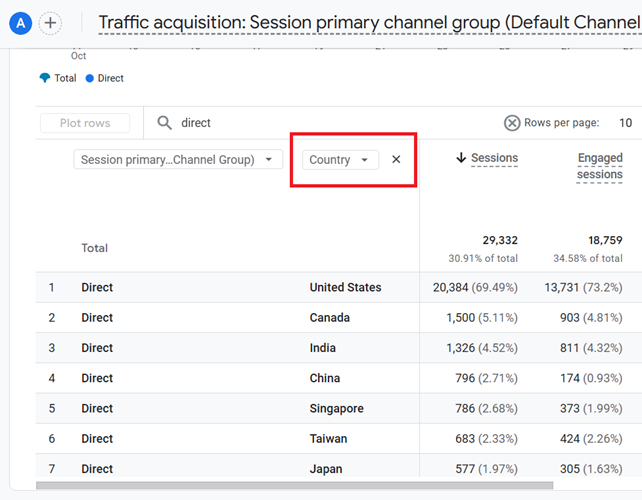Image resolution: width=642 pixels, height=500 pixels.
Task: Sort by Engaged sessions column
Action: click(x=599, y=166)
